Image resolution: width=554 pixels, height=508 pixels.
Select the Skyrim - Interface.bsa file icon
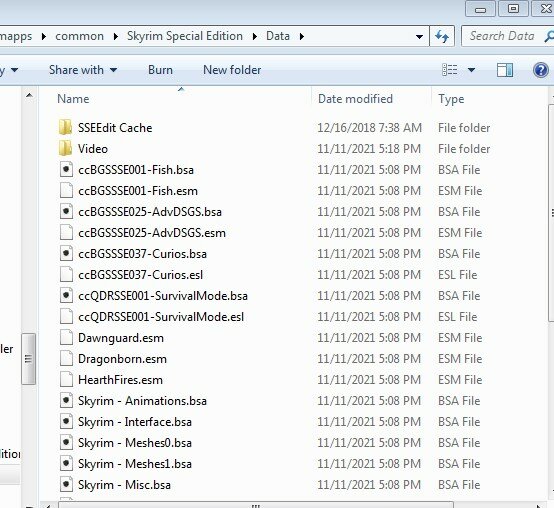click(x=66, y=421)
